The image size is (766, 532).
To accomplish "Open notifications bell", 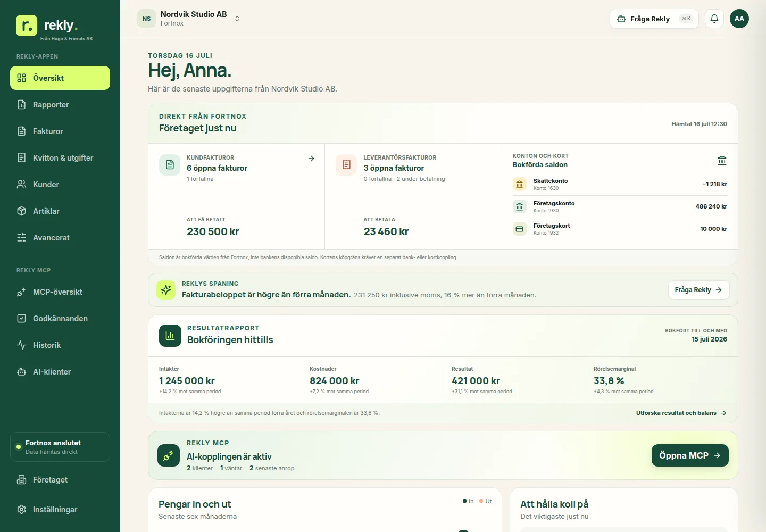I will click(714, 19).
